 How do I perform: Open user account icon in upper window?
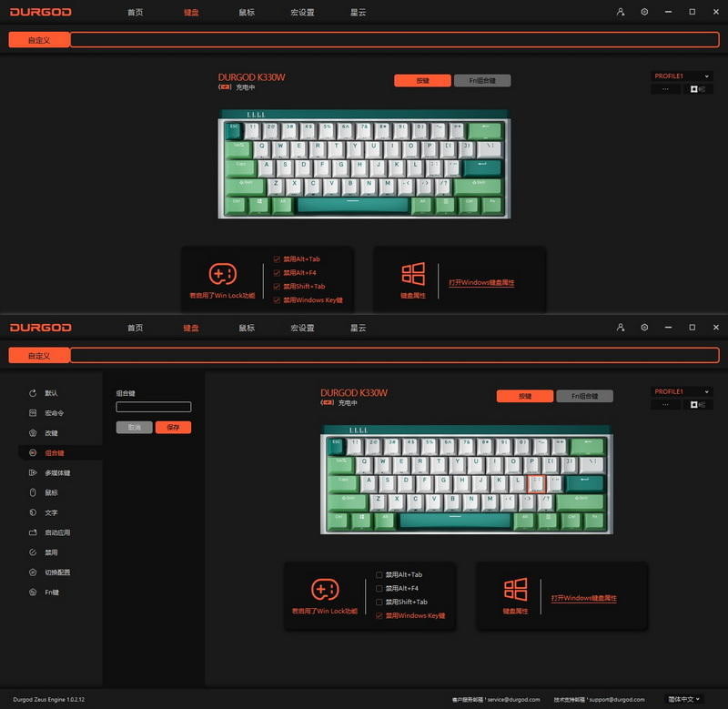(x=621, y=12)
